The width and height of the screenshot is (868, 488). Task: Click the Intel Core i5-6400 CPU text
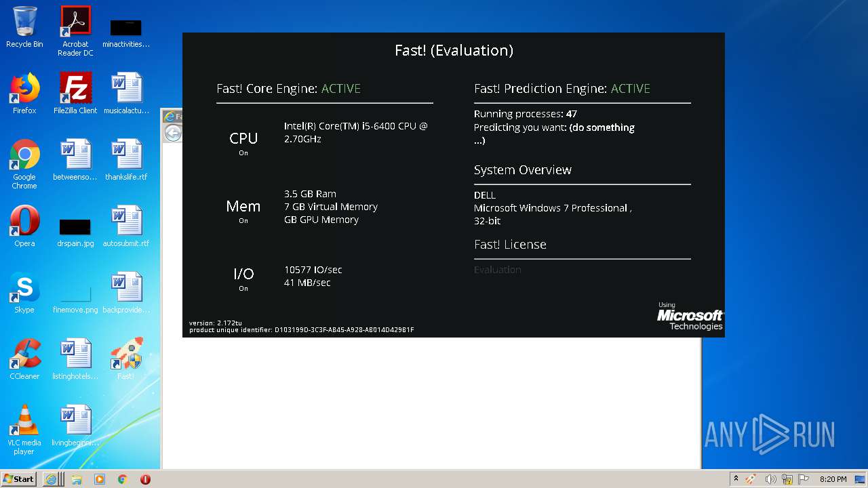356,132
